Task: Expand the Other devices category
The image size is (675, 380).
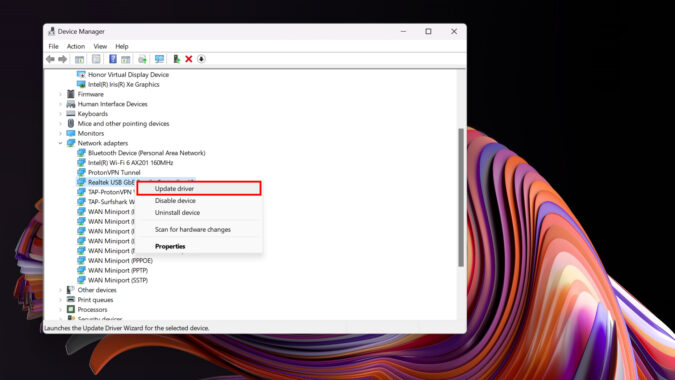Action: (60, 290)
